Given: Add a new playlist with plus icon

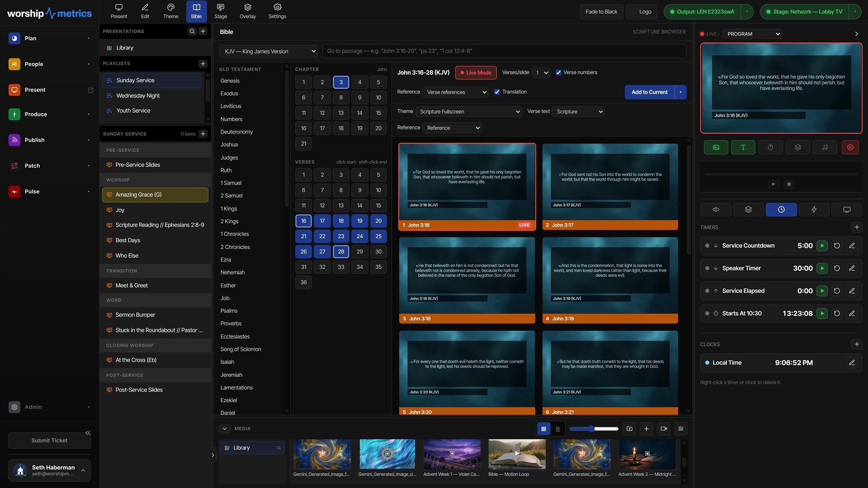Looking at the screenshot, I should click(x=203, y=64).
